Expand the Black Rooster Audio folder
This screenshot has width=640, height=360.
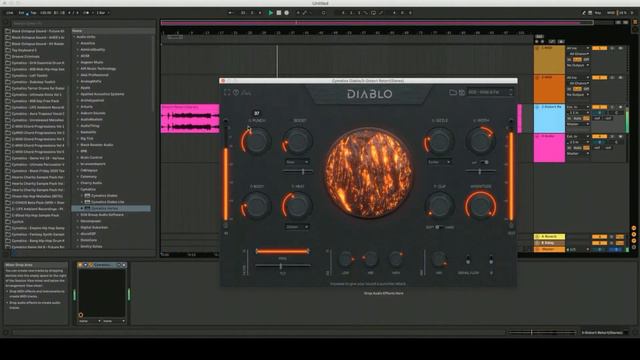click(x=78, y=145)
